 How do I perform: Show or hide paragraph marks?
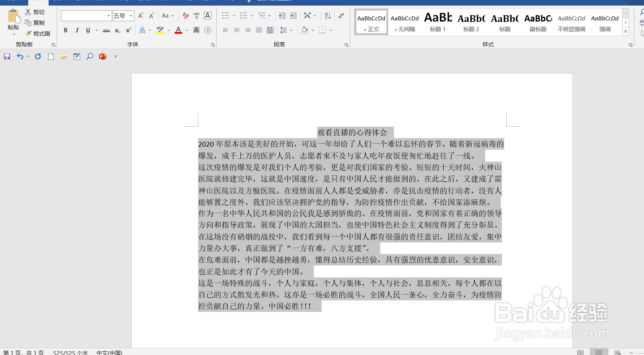pyautogui.click(x=341, y=16)
